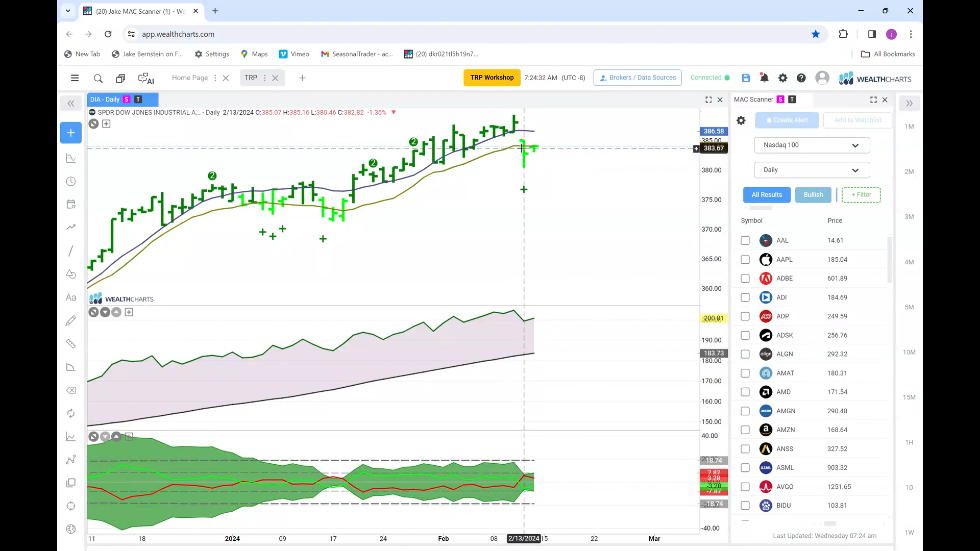Open the SeasonalTrader bookmark
This screenshot has height=551, width=980.
pyautogui.click(x=357, y=54)
